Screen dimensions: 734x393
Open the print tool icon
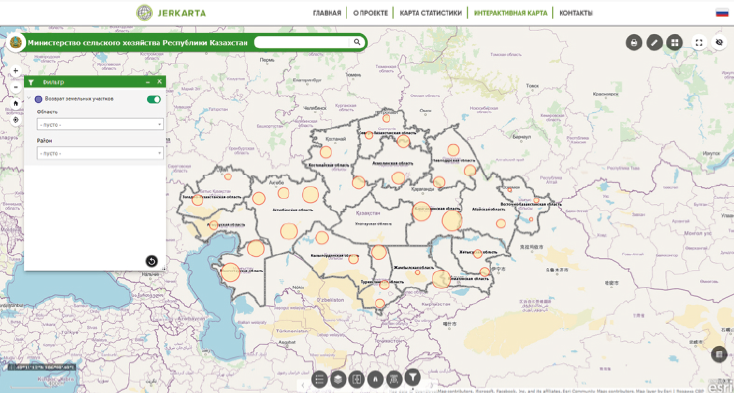(x=634, y=43)
